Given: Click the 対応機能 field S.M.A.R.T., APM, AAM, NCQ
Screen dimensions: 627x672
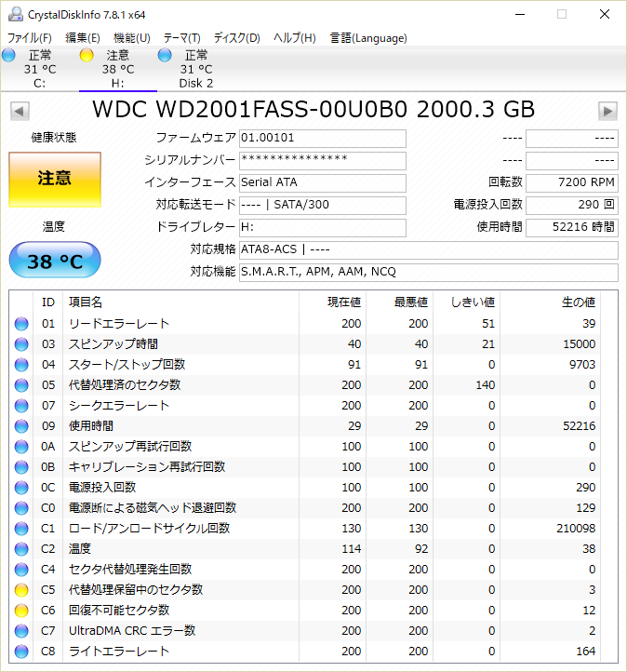Looking at the screenshot, I should tap(429, 272).
